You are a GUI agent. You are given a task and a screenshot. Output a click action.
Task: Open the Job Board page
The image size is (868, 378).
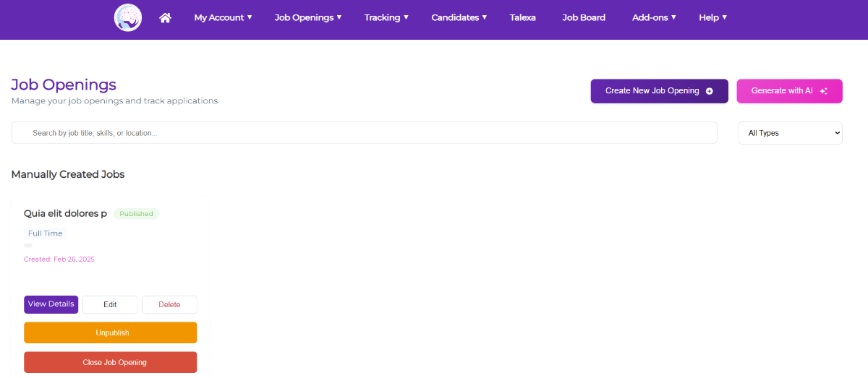pyautogui.click(x=584, y=17)
